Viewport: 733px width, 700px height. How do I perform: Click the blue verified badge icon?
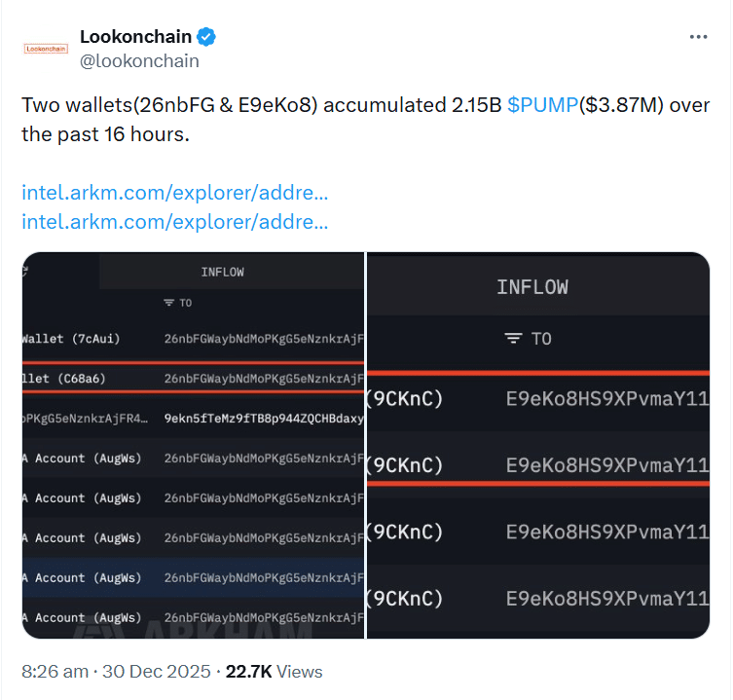206,37
